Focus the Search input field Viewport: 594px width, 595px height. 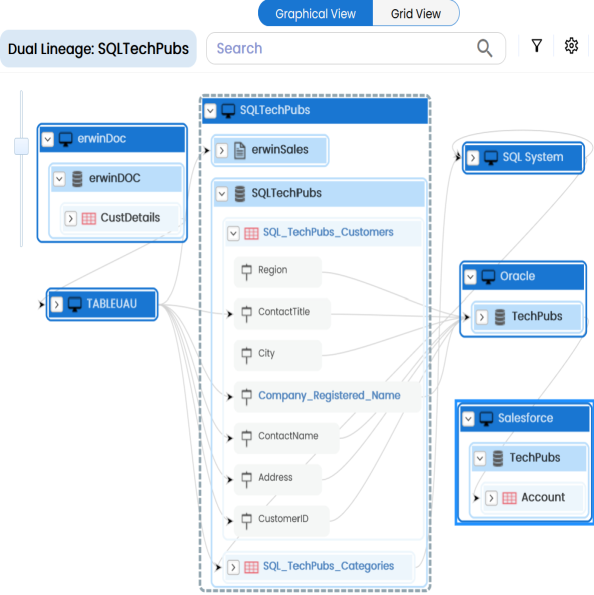pos(342,49)
